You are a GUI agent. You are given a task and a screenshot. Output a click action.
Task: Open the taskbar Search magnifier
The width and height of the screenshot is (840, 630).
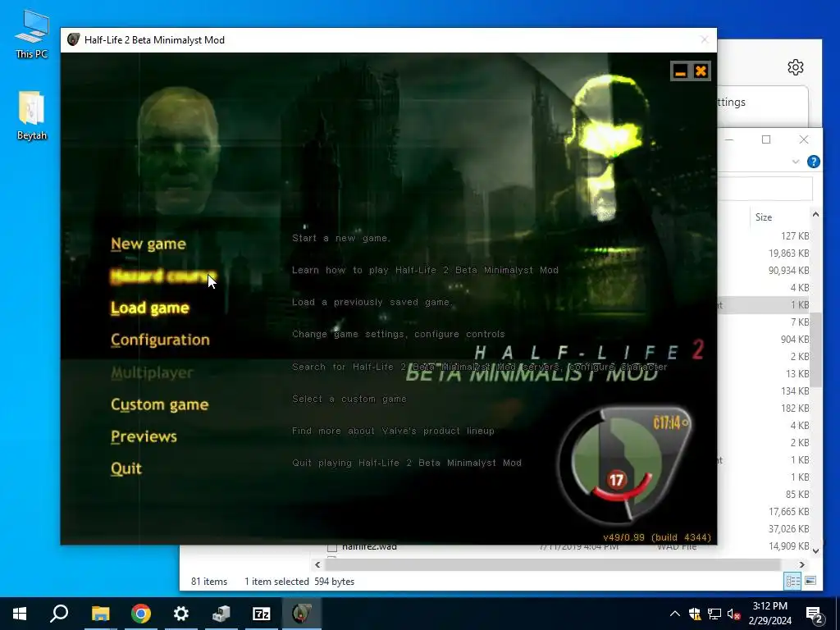[59, 614]
